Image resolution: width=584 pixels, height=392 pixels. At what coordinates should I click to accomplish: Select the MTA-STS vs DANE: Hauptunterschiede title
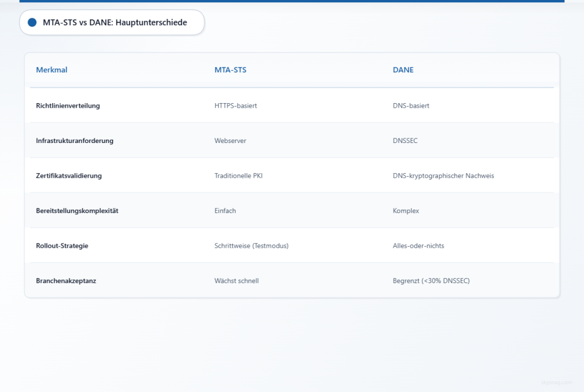click(x=113, y=22)
